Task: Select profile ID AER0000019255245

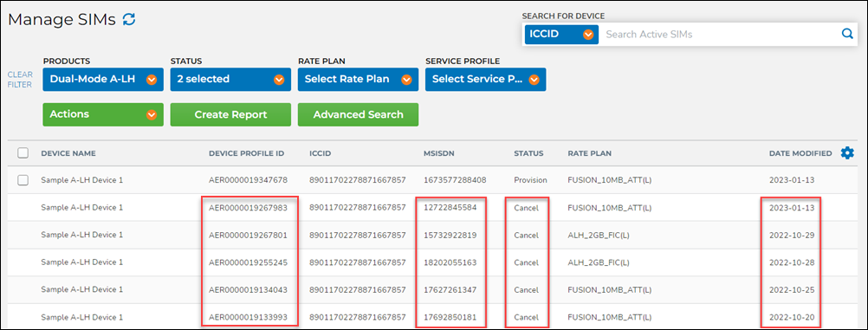Action: pos(248,262)
